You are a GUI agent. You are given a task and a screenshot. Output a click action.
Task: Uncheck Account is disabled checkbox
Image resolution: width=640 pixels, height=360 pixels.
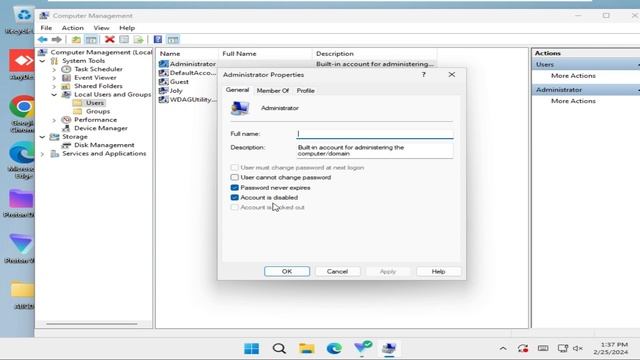(234, 198)
